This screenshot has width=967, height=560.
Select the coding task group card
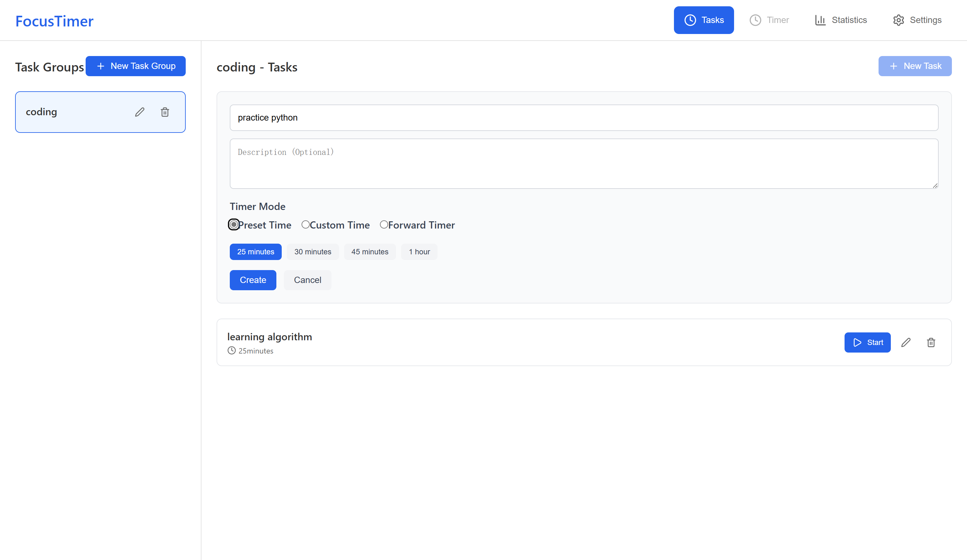click(x=100, y=112)
